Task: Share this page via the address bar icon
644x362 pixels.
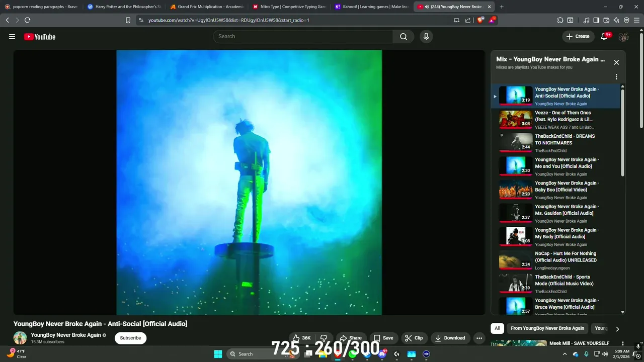Action: 468,20
